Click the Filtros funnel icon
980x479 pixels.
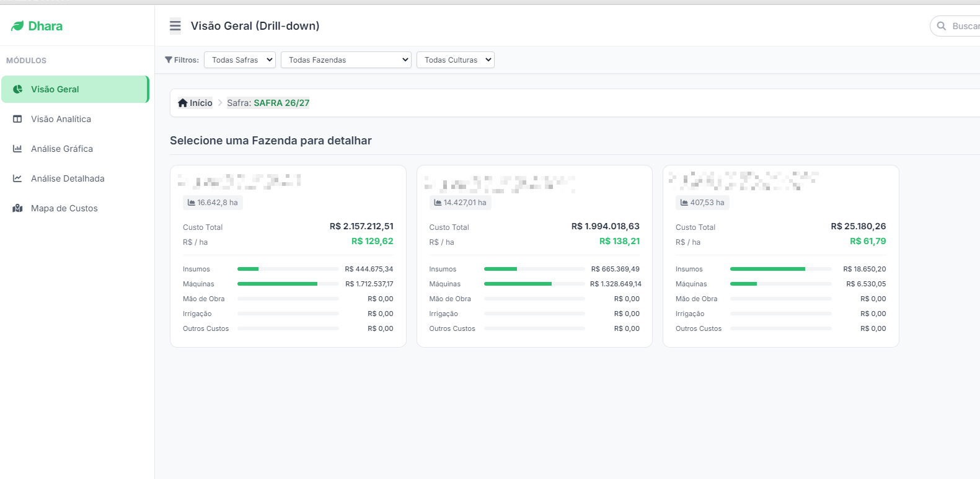[x=169, y=60]
